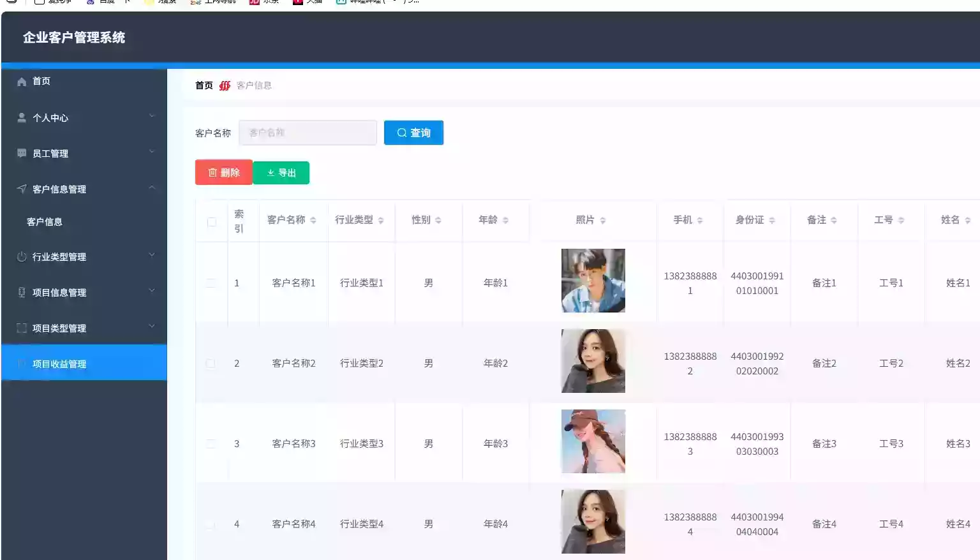Toggle the select-all checkbox in table header
980x560 pixels.
click(211, 221)
